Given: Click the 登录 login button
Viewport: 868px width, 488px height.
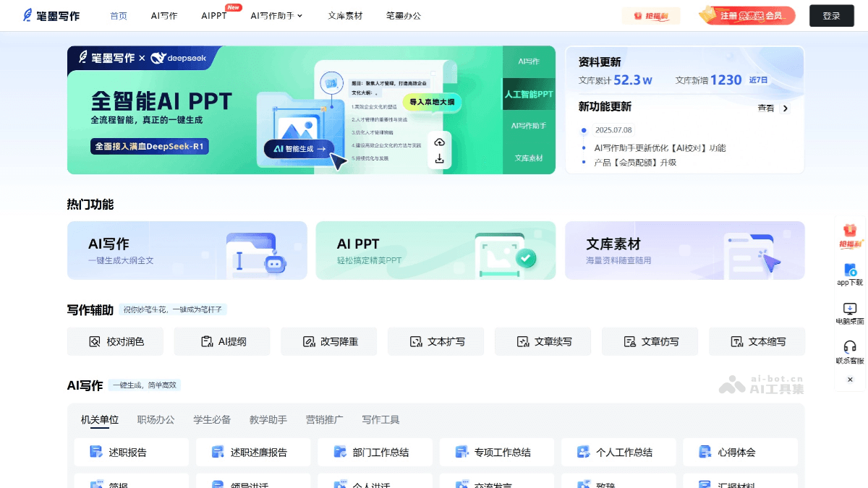Looking at the screenshot, I should tap(831, 15).
